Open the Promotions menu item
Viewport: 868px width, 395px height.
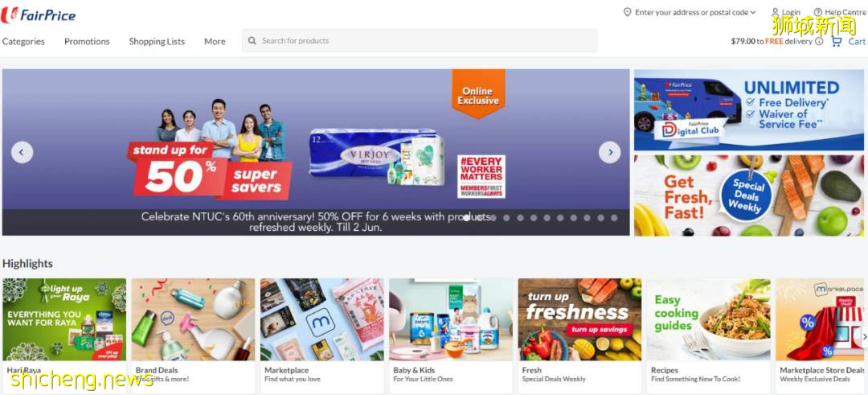[x=87, y=42]
